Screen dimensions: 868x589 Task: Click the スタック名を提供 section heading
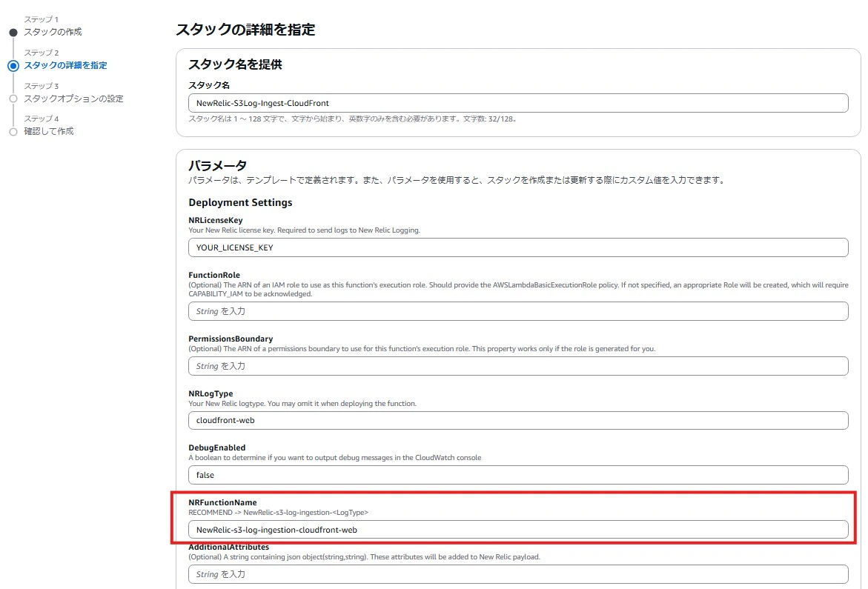point(235,64)
